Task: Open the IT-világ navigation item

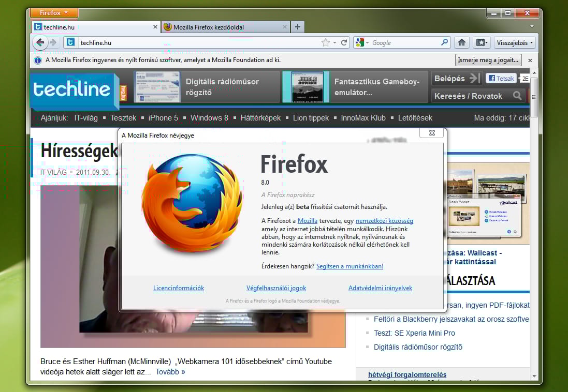Action: [86, 118]
